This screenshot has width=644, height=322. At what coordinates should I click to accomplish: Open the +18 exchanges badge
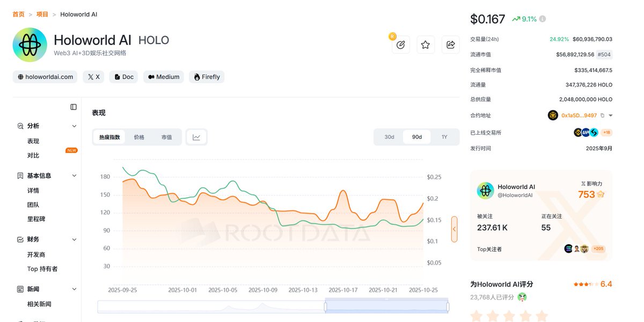click(x=606, y=133)
